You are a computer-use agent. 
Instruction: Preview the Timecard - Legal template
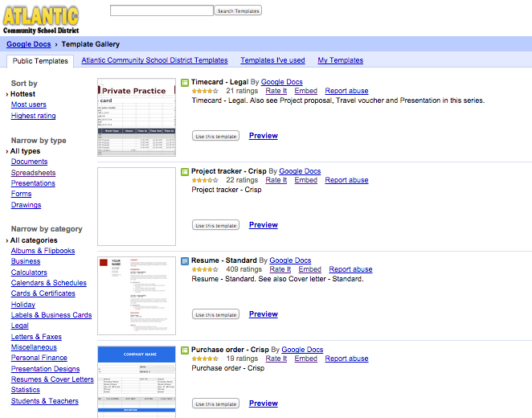[x=264, y=136]
